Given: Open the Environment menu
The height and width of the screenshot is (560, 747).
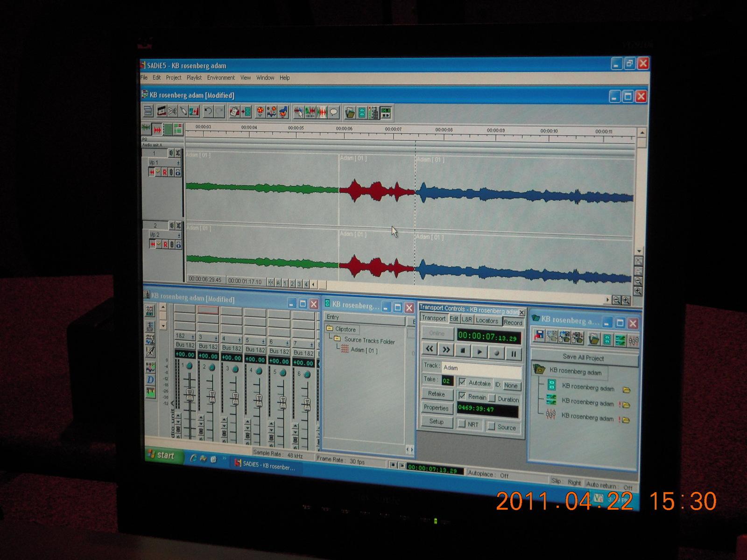Looking at the screenshot, I should click(x=221, y=78).
